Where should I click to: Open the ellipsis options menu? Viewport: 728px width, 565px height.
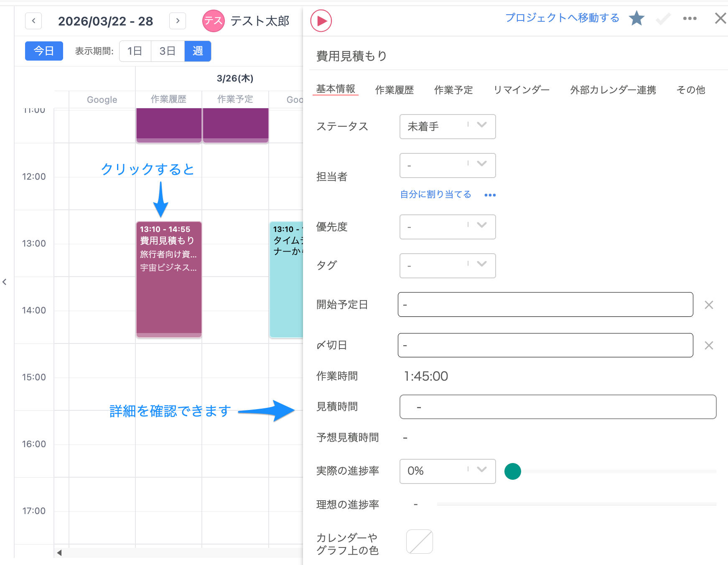(x=690, y=18)
